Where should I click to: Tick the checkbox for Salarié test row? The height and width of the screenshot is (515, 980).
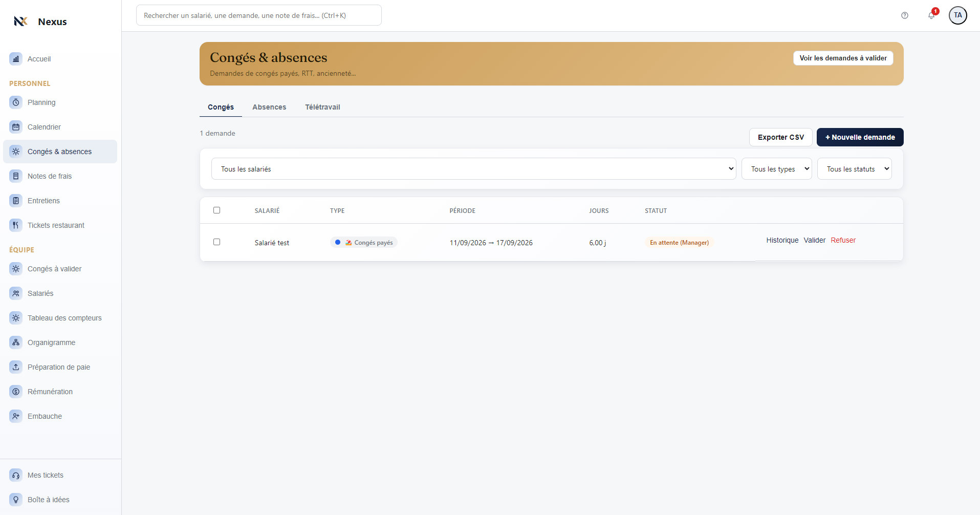[x=217, y=242]
